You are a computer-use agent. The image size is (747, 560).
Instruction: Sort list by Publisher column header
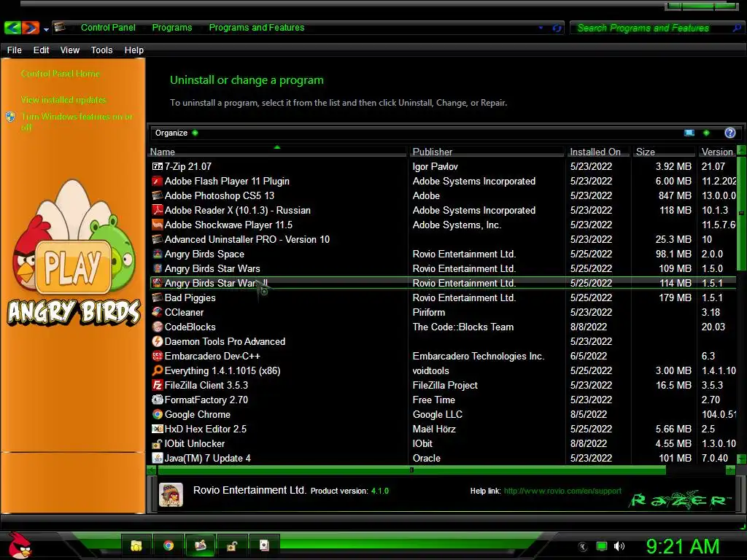pos(487,152)
